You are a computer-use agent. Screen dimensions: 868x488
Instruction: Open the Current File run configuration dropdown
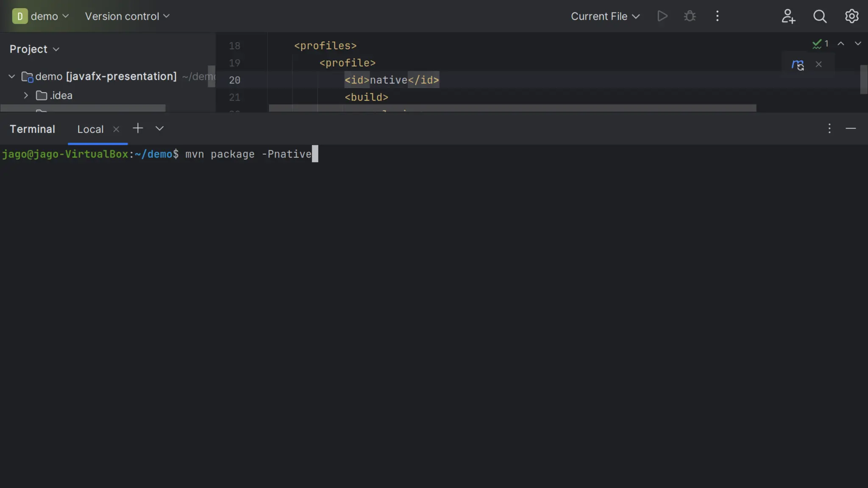(605, 16)
